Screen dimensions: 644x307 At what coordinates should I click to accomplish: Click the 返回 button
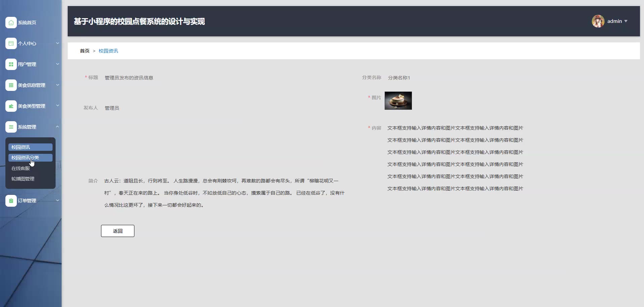click(x=118, y=231)
